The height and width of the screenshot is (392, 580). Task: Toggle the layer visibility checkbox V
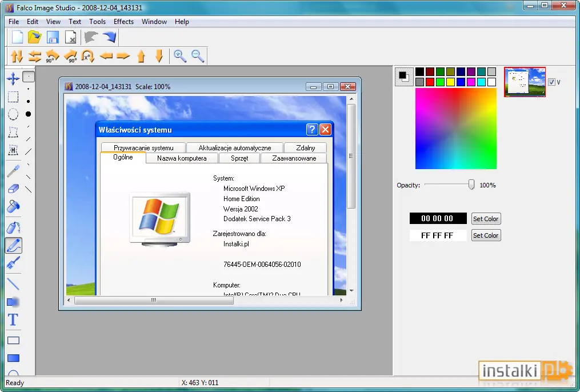(x=551, y=82)
